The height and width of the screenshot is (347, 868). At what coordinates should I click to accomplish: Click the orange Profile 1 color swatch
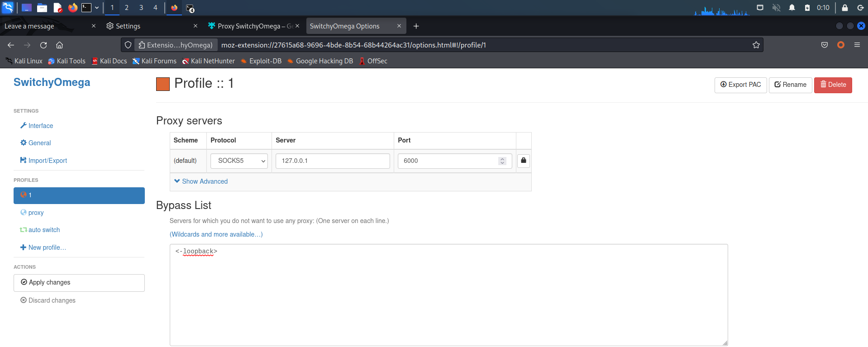[x=162, y=84]
